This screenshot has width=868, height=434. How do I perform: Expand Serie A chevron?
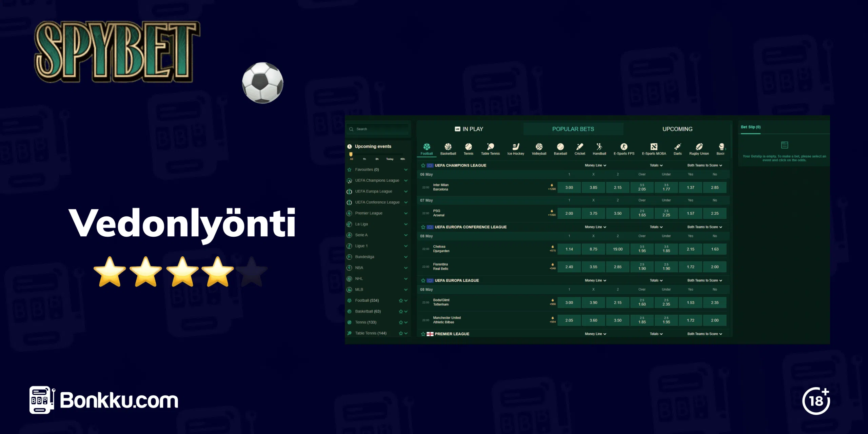[x=406, y=235]
